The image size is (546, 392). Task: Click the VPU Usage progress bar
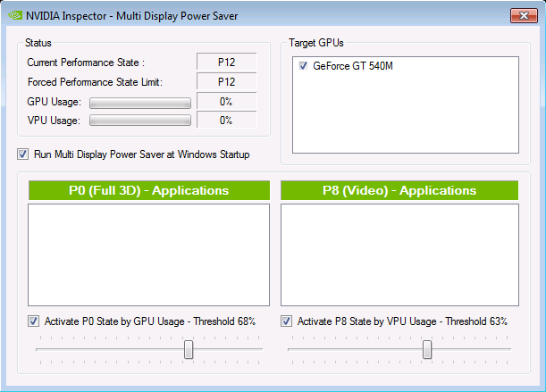click(140, 121)
